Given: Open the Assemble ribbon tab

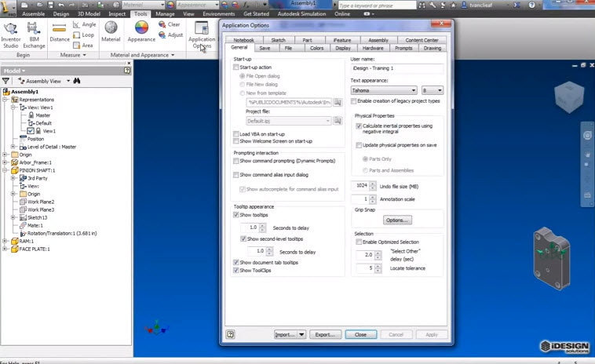Looking at the screenshot, I should point(34,13).
